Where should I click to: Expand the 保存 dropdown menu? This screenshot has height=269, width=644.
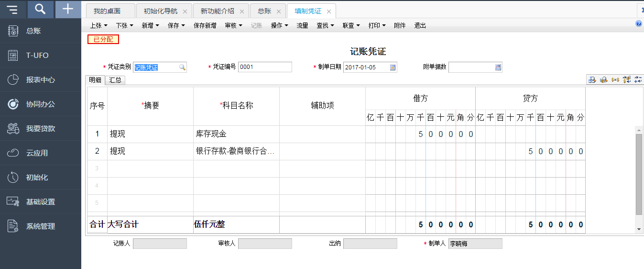(176, 26)
